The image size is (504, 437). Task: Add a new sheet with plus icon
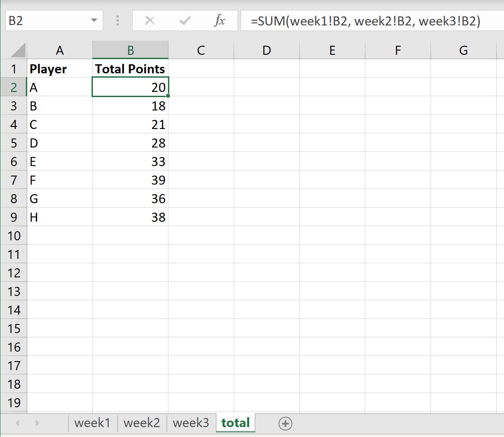tap(285, 423)
